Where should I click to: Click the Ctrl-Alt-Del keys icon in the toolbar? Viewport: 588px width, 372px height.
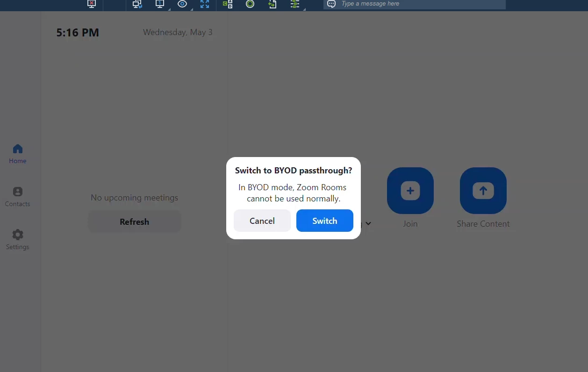pos(228,4)
